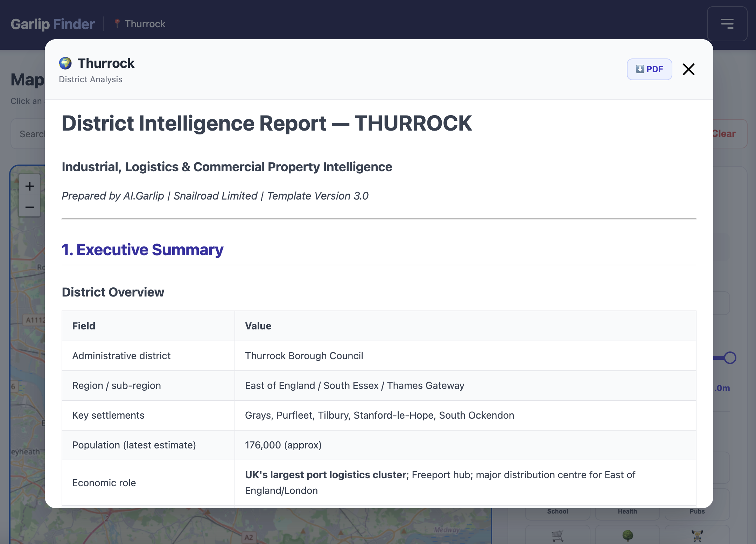
Task: Click the 'Value' column header
Action: pyautogui.click(x=465, y=326)
